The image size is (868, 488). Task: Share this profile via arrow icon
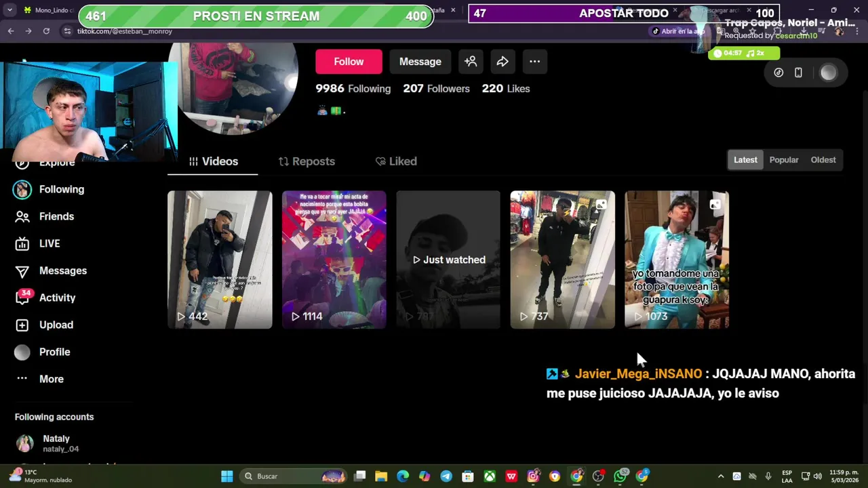[502, 62]
